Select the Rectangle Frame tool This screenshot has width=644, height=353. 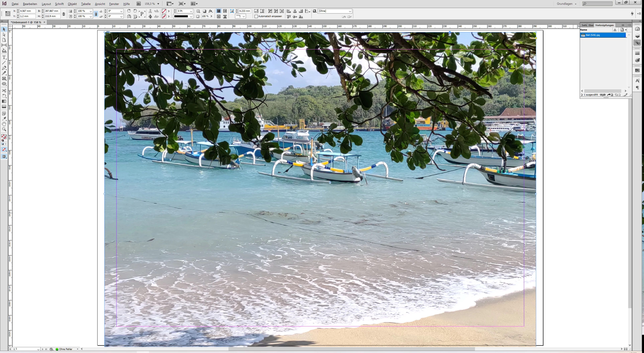pos(4,79)
